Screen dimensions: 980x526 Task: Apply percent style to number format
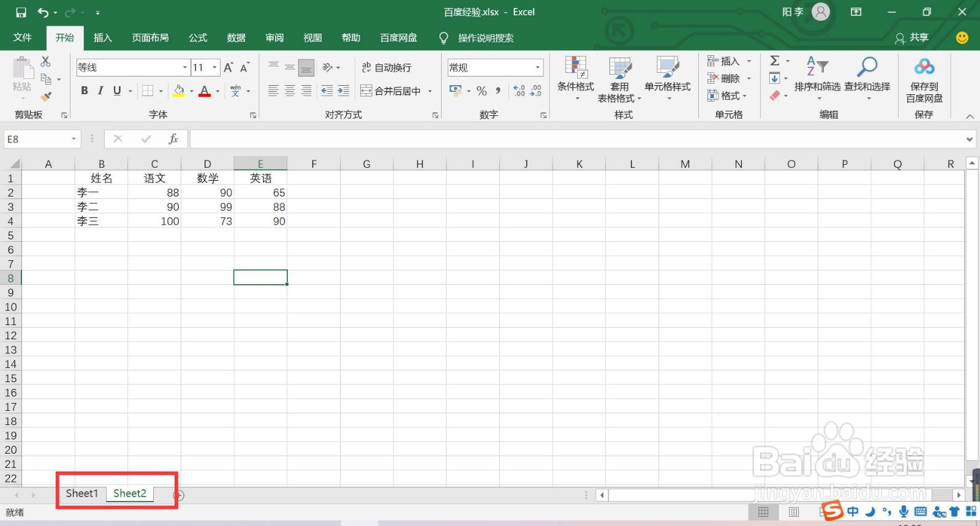click(x=482, y=91)
